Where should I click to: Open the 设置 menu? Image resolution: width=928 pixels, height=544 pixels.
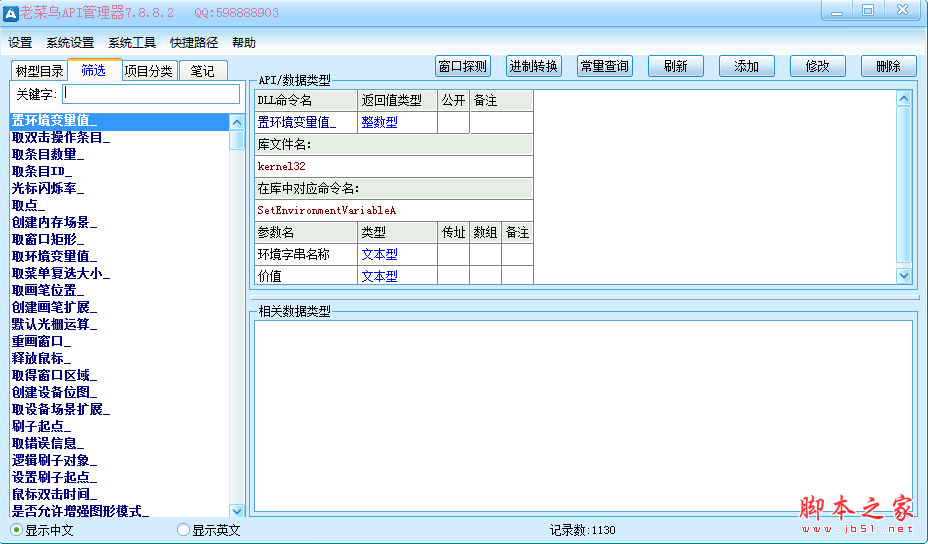click(20, 43)
